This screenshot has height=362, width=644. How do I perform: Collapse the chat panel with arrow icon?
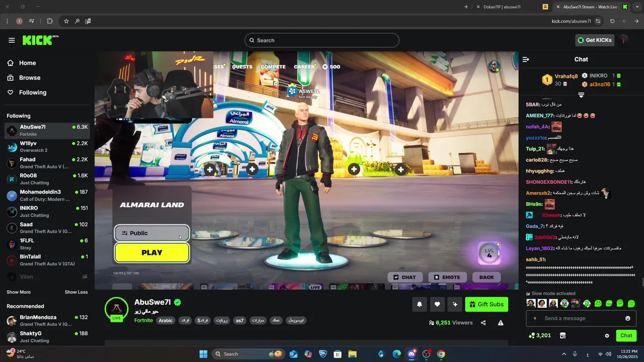tap(526, 59)
